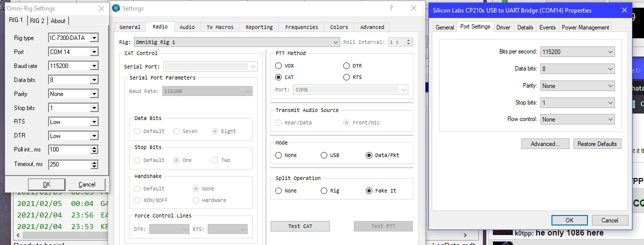Viewport: 644px width, 245px height.
Task: Choose Rig for Split Operation
Action: (324, 190)
